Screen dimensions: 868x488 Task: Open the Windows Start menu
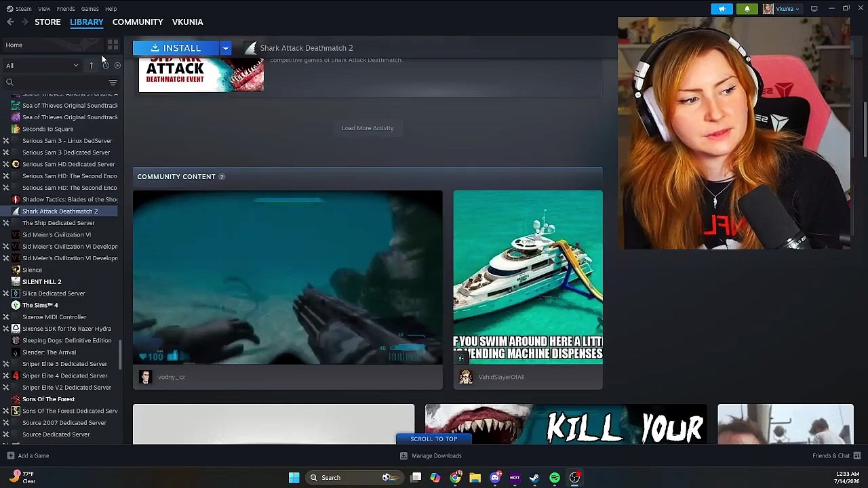(x=294, y=478)
